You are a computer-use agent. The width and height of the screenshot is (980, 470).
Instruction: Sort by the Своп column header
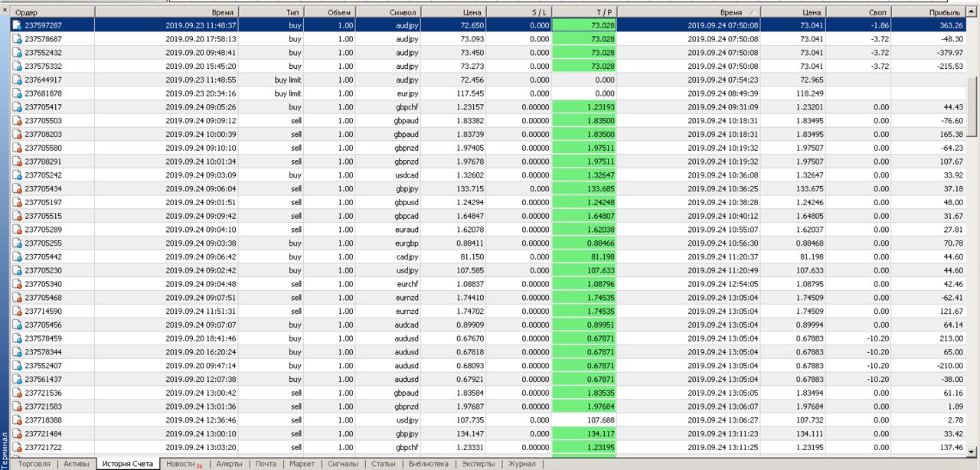[858, 12]
